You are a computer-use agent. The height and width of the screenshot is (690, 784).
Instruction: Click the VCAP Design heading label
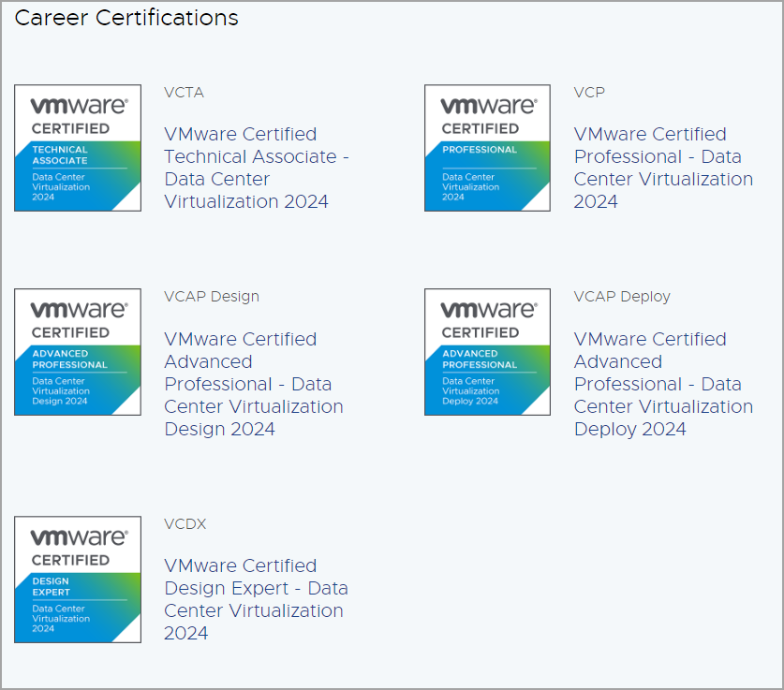[211, 296]
